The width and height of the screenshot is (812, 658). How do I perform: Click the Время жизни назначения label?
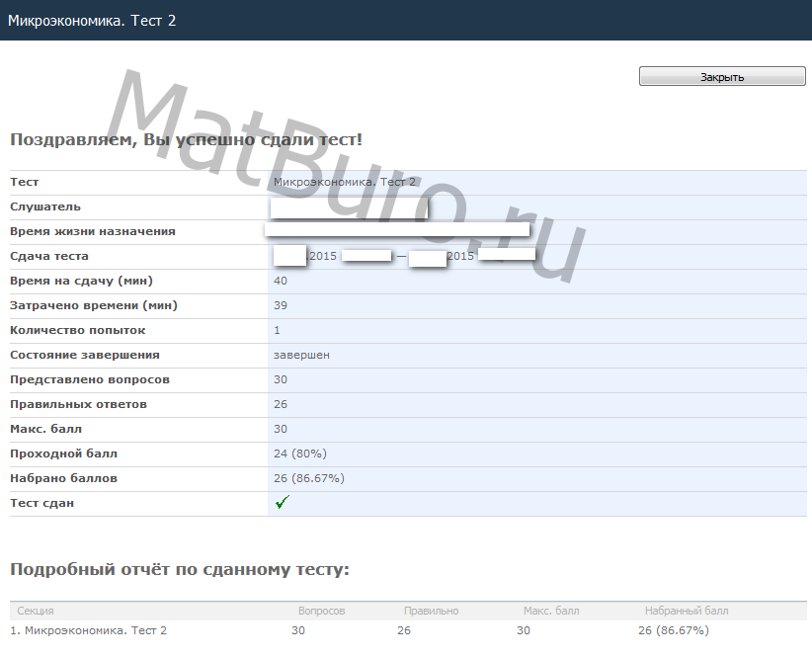pos(93,231)
